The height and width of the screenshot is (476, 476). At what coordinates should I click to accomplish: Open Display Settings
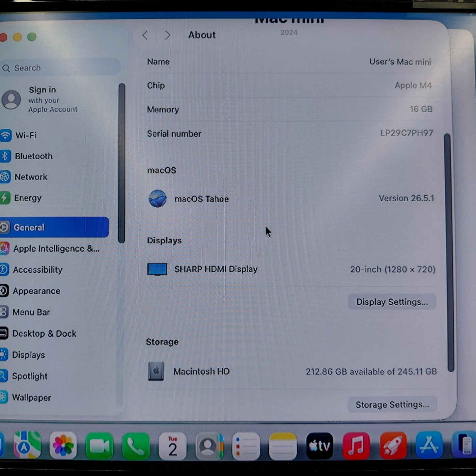point(392,302)
